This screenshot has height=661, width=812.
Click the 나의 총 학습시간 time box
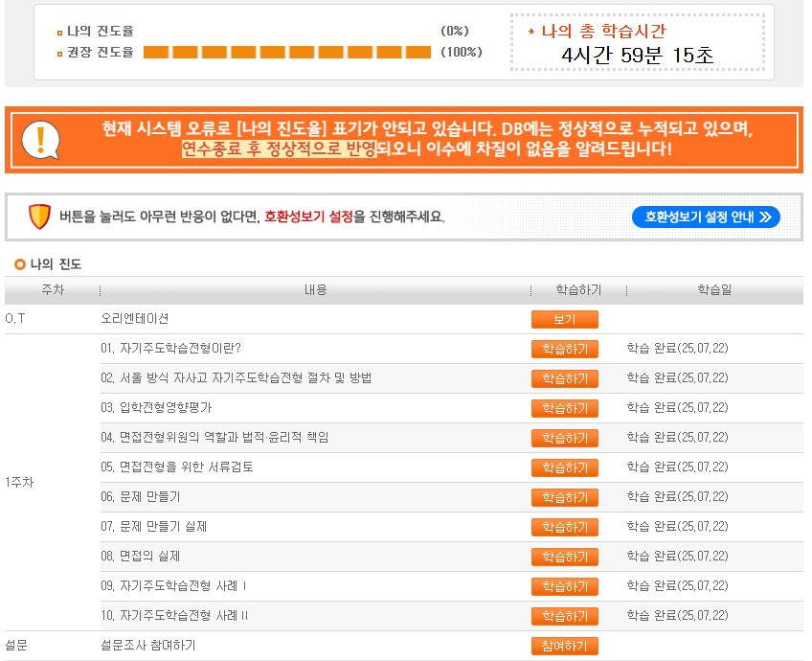point(638,43)
